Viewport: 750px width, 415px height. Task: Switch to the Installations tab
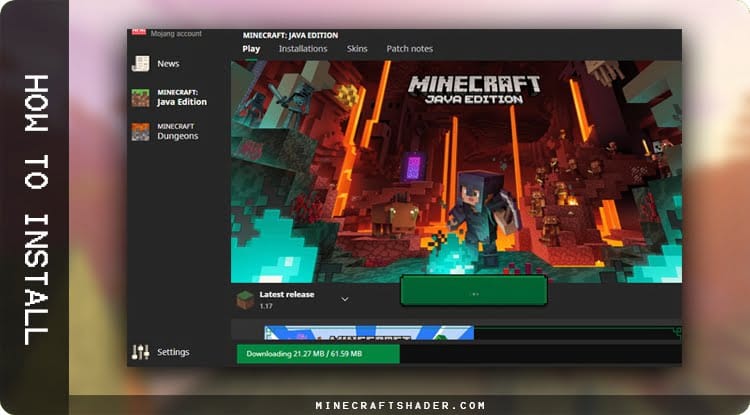coord(303,49)
